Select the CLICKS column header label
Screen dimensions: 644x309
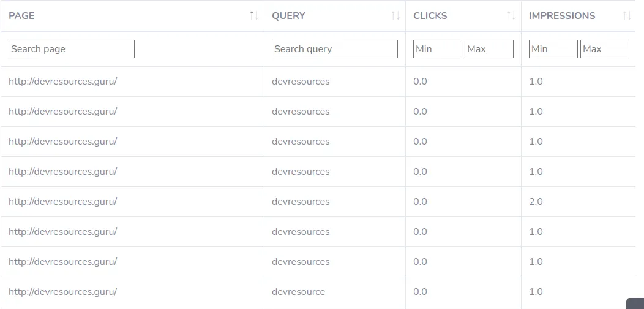point(430,16)
